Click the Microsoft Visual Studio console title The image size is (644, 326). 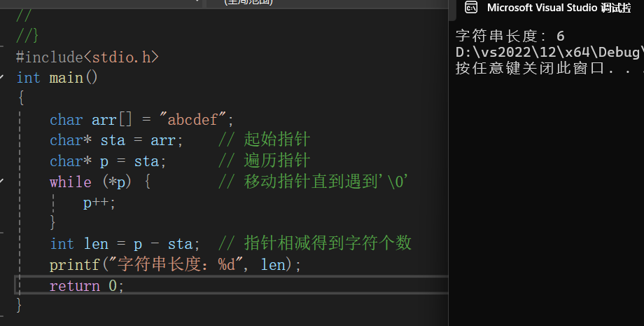(x=559, y=8)
